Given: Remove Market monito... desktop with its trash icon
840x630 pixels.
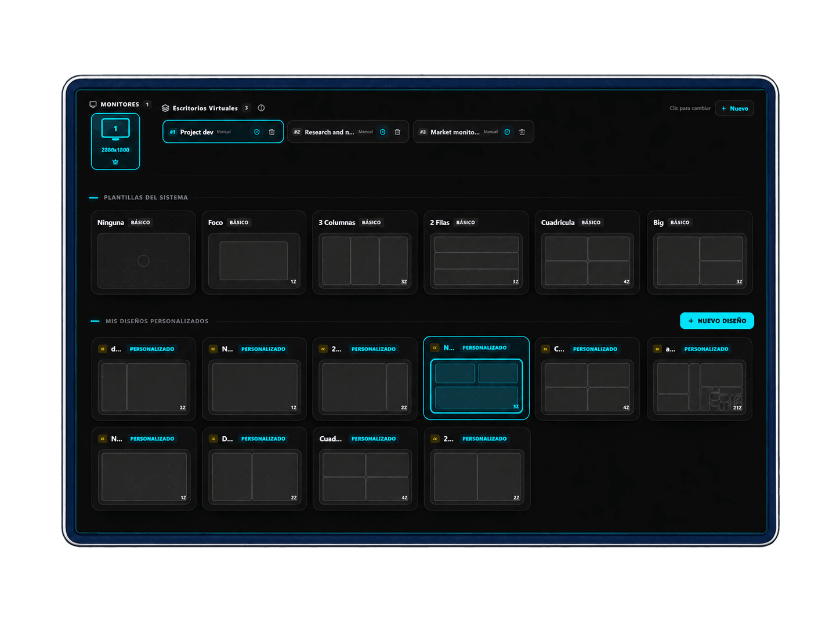Looking at the screenshot, I should tap(522, 132).
